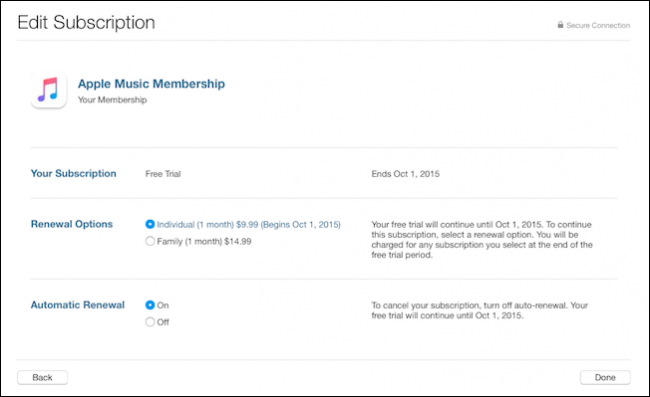Select Family (1 month) $14.99 renewal option

tap(150, 241)
